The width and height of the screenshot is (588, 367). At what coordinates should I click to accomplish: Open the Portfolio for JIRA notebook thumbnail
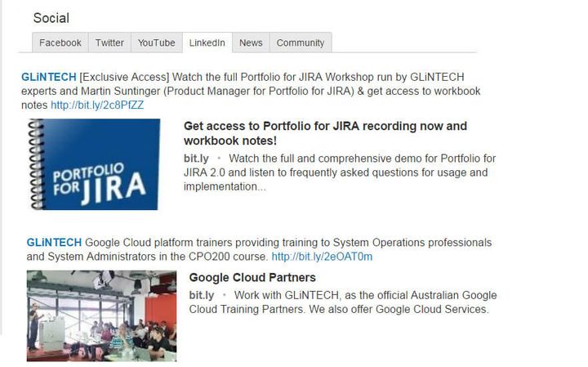click(x=93, y=164)
